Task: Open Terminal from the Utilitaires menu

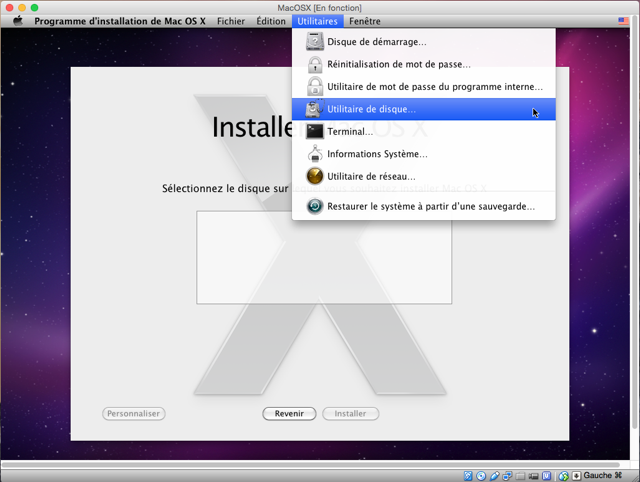Action: coord(424,131)
